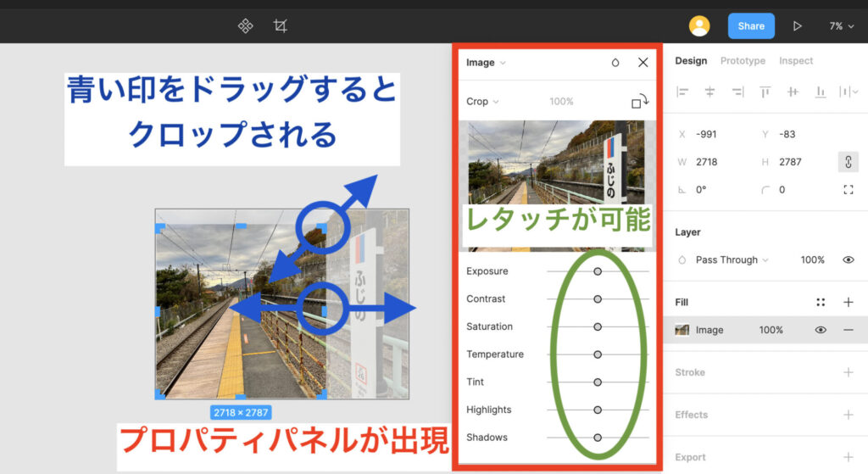This screenshot has width=868, height=474.
Task: Click the 2718 × 2787 size label
Action: click(241, 413)
